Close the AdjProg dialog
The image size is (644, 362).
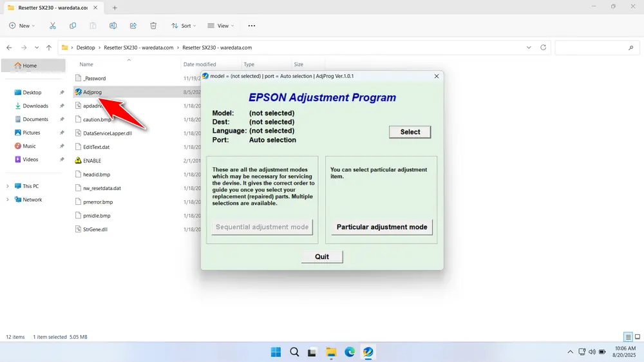(x=437, y=76)
